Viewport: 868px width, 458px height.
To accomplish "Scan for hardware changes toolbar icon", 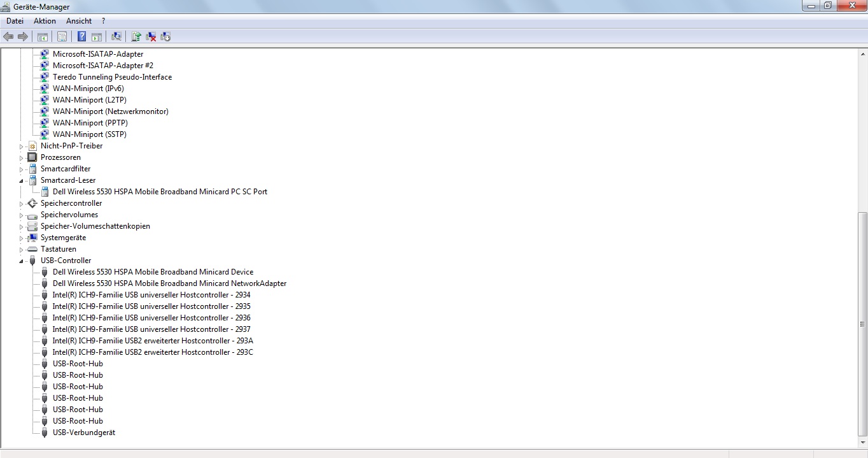I will point(116,36).
